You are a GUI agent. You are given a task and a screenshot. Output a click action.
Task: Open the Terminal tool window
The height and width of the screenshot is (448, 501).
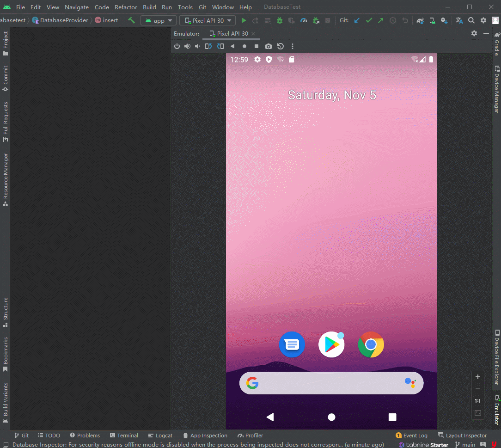click(x=124, y=436)
